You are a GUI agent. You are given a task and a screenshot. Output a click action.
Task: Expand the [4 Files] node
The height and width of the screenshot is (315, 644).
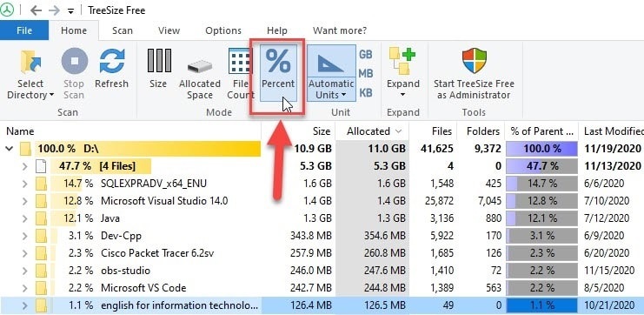click(x=24, y=166)
